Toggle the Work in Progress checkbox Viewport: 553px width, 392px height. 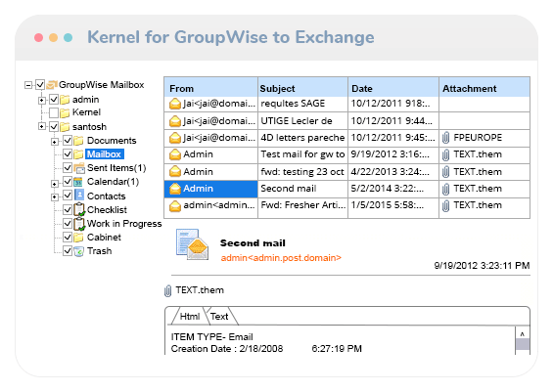pos(68,223)
